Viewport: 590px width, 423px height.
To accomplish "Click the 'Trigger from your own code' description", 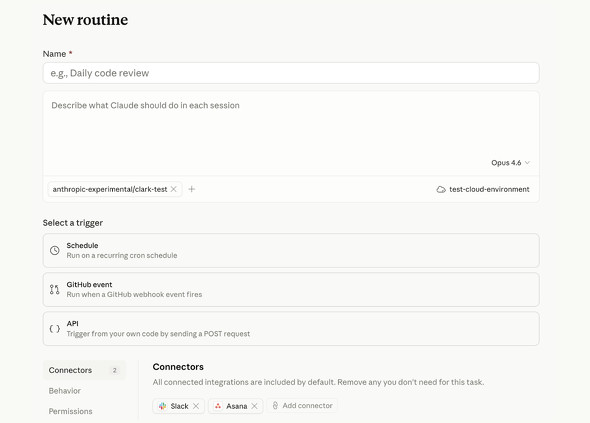I will (158, 334).
